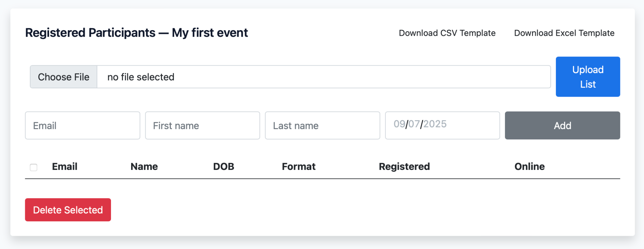The image size is (644, 249).
Task: Select the month segment in date field
Action: [x=399, y=124]
